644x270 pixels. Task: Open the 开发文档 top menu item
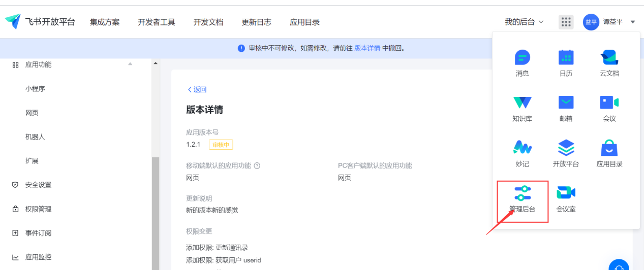click(208, 22)
